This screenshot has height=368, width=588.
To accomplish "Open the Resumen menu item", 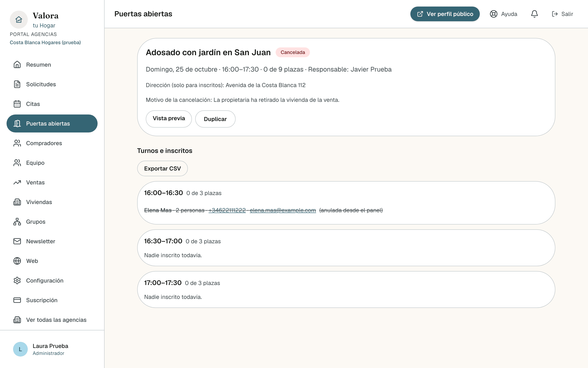I will click(52, 65).
